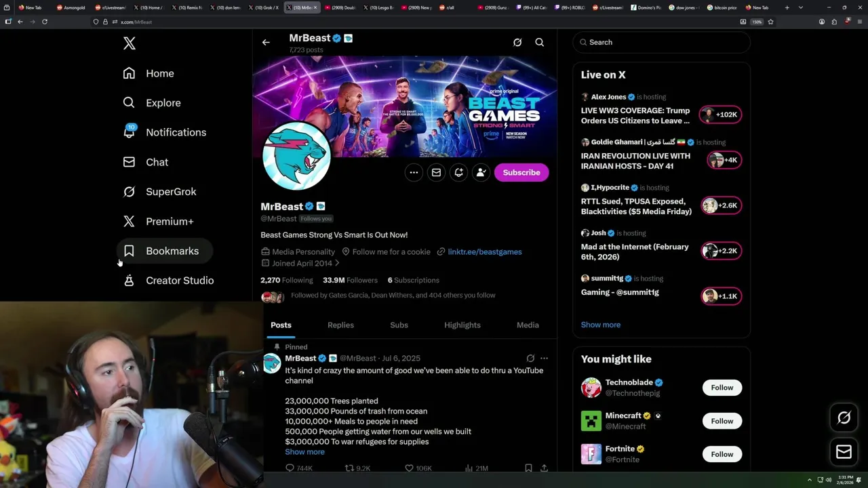Switch to the bitcoin price browser tab

(721, 7)
